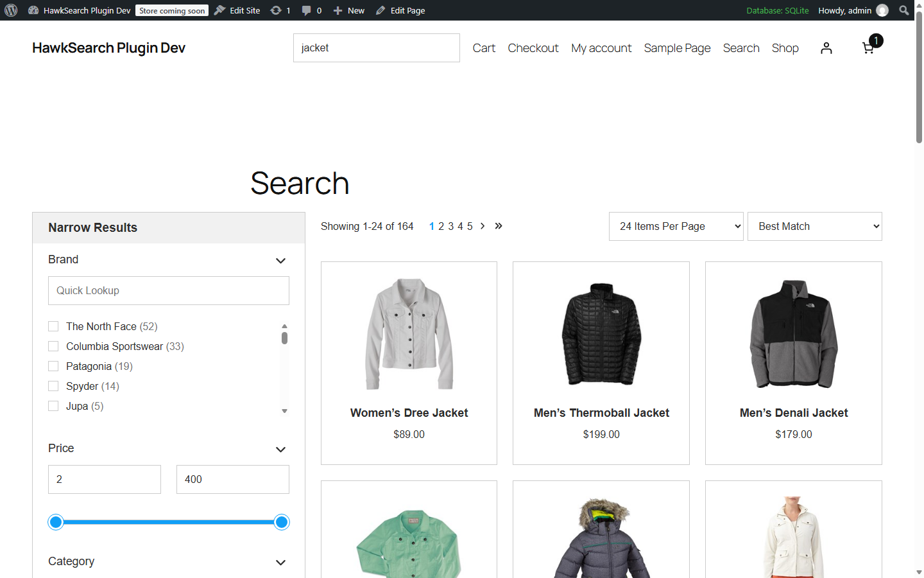
Task: Open the Checkout menu item
Action: (x=533, y=48)
